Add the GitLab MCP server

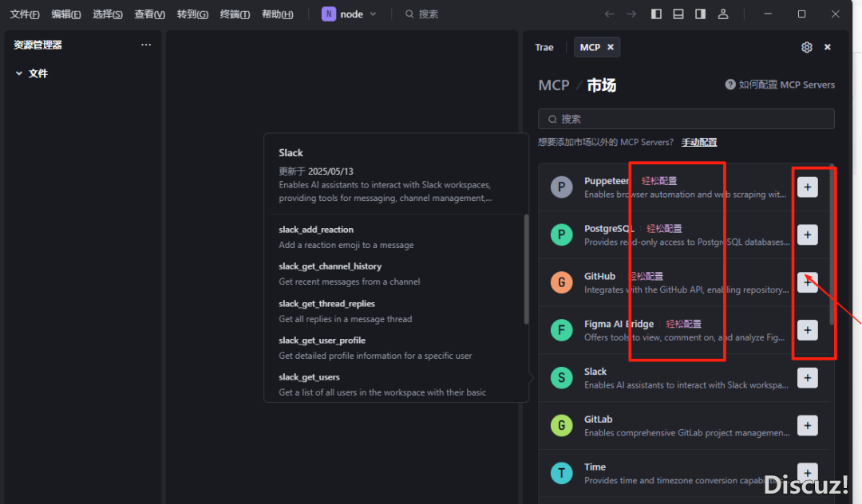click(x=807, y=426)
